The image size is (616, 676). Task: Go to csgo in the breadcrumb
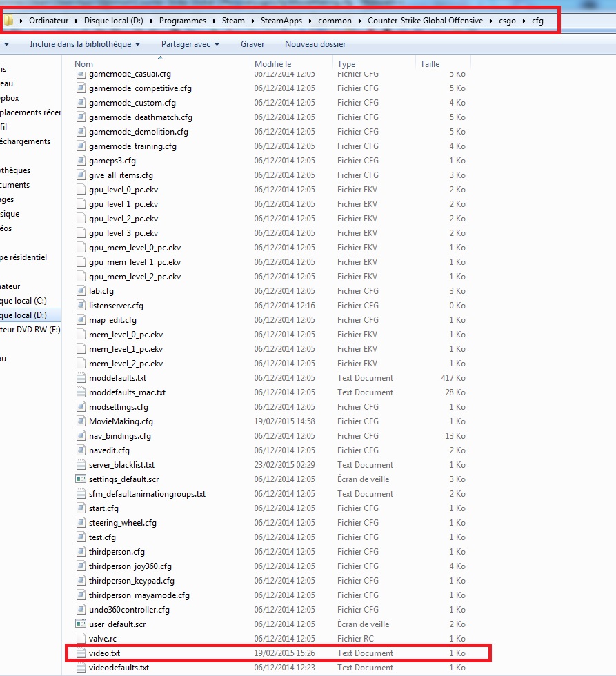click(507, 21)
